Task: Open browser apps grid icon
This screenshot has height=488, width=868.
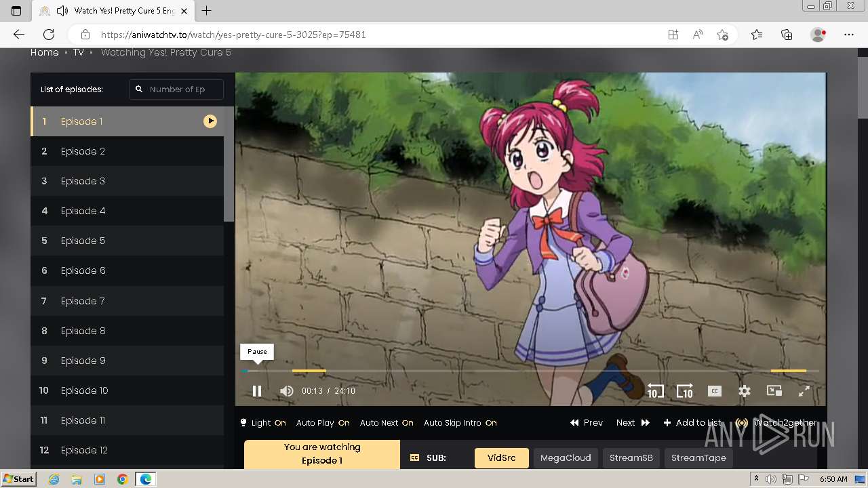Action: point(673,35)
